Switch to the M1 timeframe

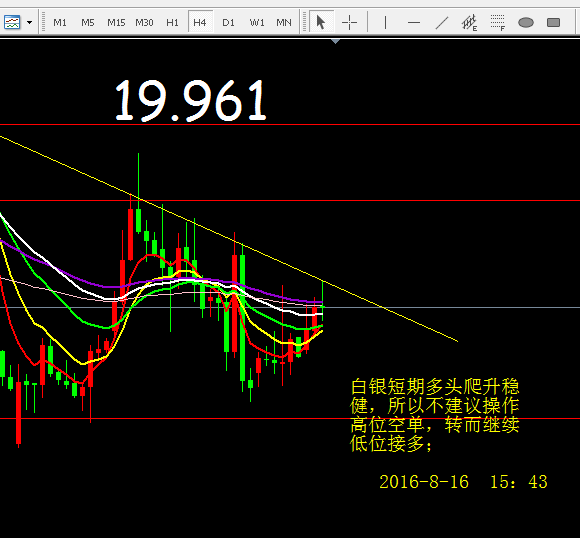(60, 23)
